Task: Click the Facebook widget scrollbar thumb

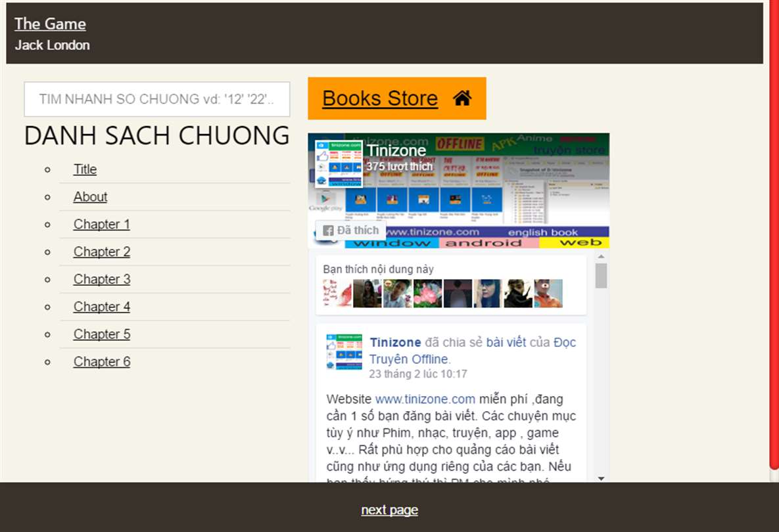Action: point(601,276)
